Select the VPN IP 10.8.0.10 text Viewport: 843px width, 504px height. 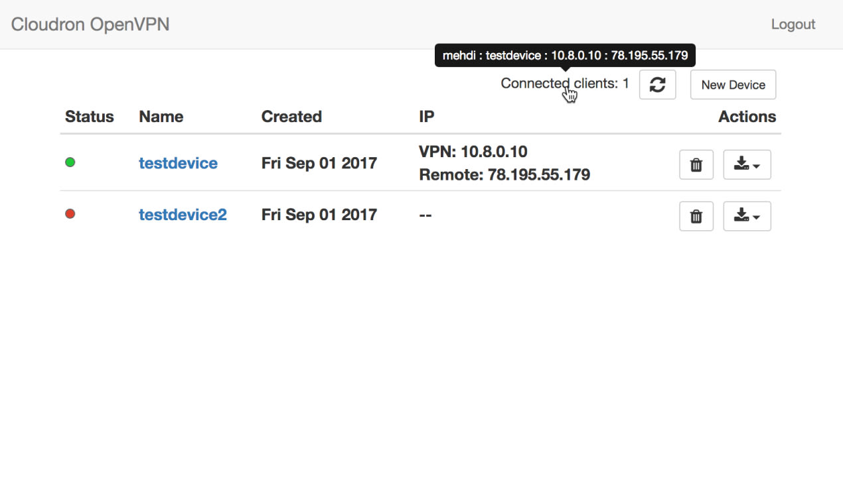point(473,151)
